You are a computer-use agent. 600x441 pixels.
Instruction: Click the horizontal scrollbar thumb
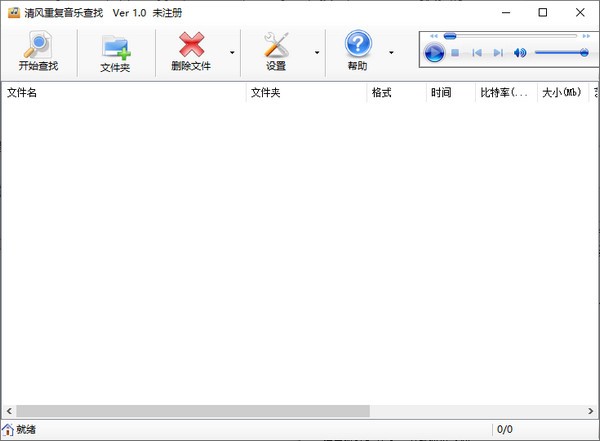point(193,411)
